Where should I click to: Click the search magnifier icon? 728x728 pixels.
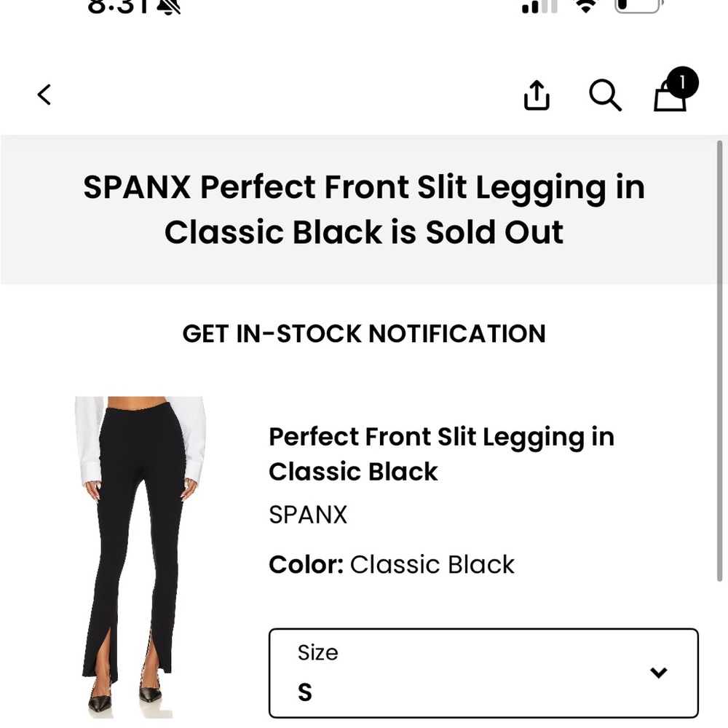coord(605,95)
